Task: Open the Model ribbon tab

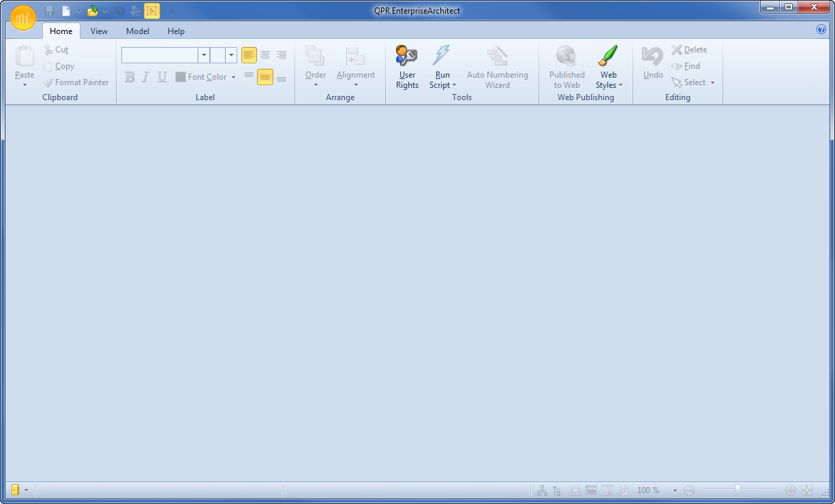Action: click(x=138, y=31)
